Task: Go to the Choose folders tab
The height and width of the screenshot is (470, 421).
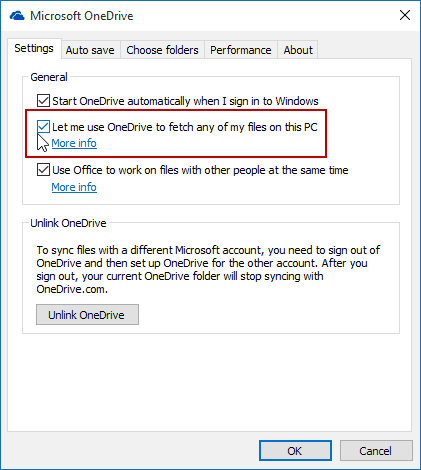Action: pyautogui.click(x=162, y=50)
